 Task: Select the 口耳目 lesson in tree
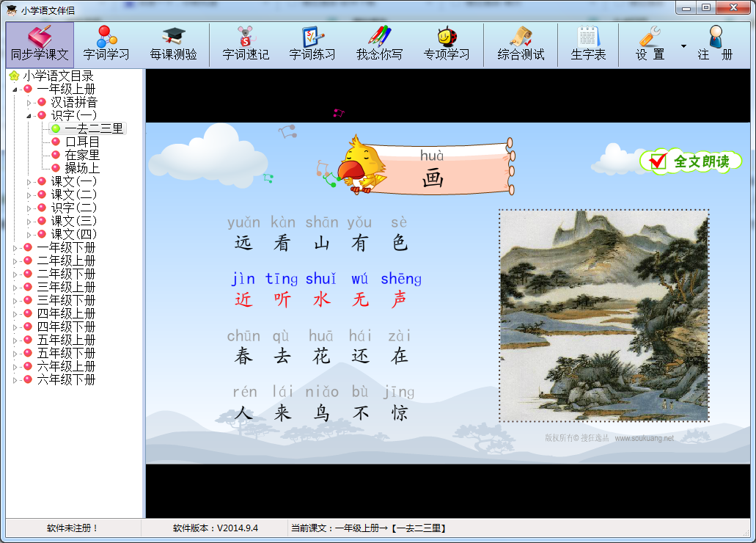pos(82,142)
